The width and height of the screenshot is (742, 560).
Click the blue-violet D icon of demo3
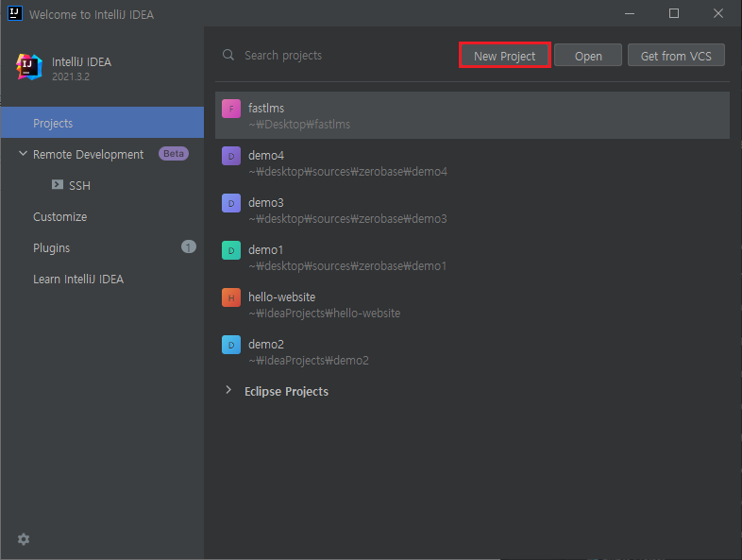231,203
